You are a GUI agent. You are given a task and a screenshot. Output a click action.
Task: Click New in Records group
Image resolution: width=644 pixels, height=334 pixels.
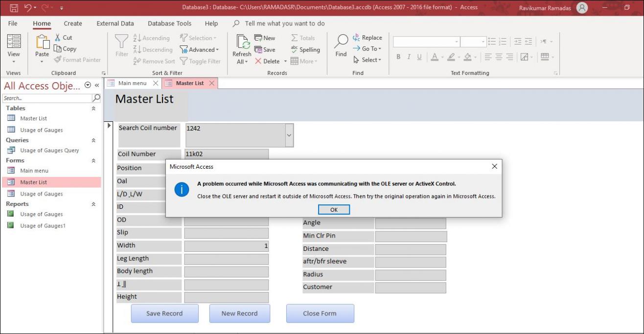tap(265, 38)
